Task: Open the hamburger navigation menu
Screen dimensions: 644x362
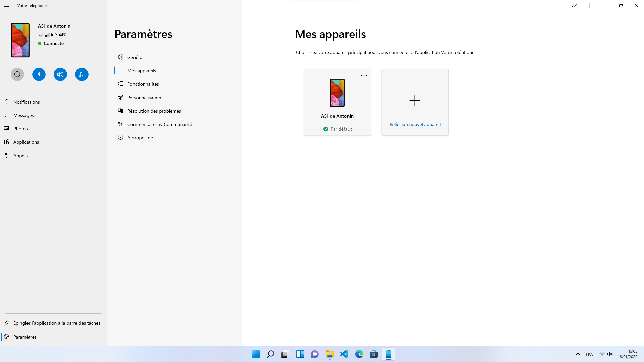Action: click(7, 6)
